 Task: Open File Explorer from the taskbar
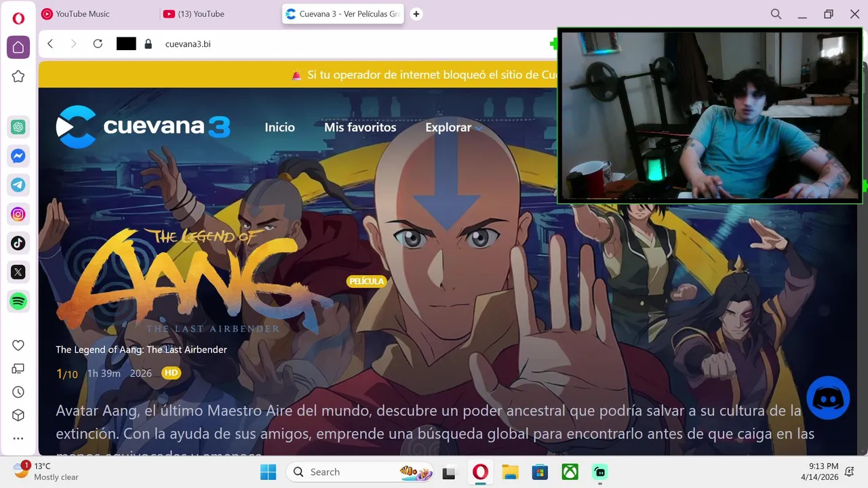[510, 472]
